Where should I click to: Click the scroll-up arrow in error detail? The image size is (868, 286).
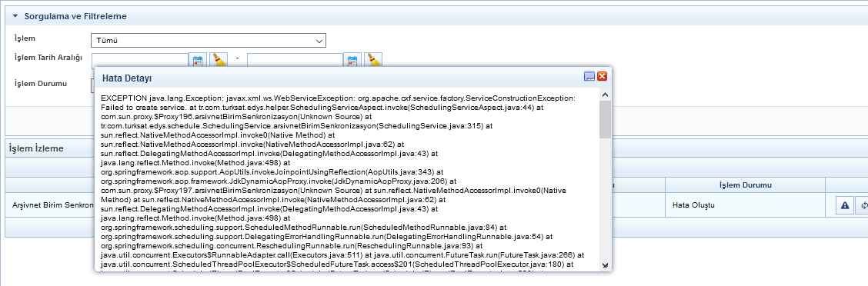[605, 95]
